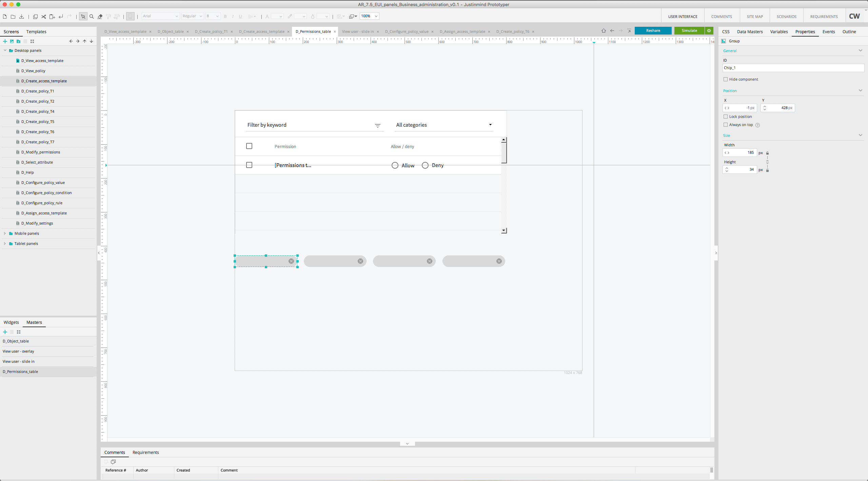Select the zoom magnifier tool
Screen dimensions: 868x481
click(92, 16)
